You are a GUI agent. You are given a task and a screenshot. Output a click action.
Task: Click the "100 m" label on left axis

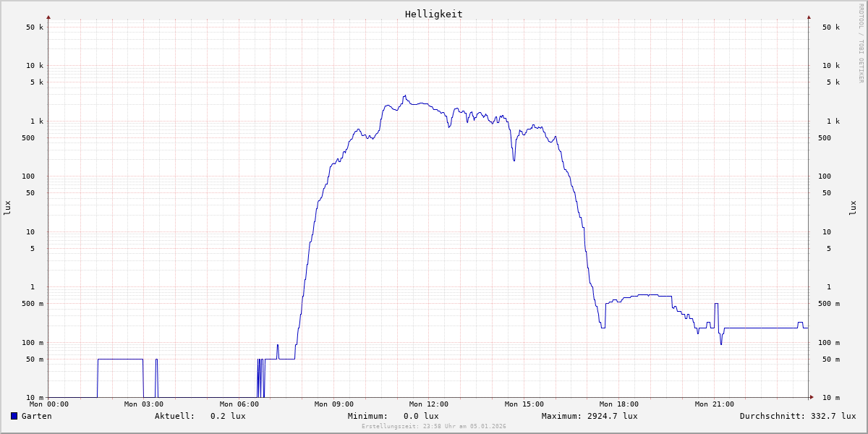tap(33, 343)
